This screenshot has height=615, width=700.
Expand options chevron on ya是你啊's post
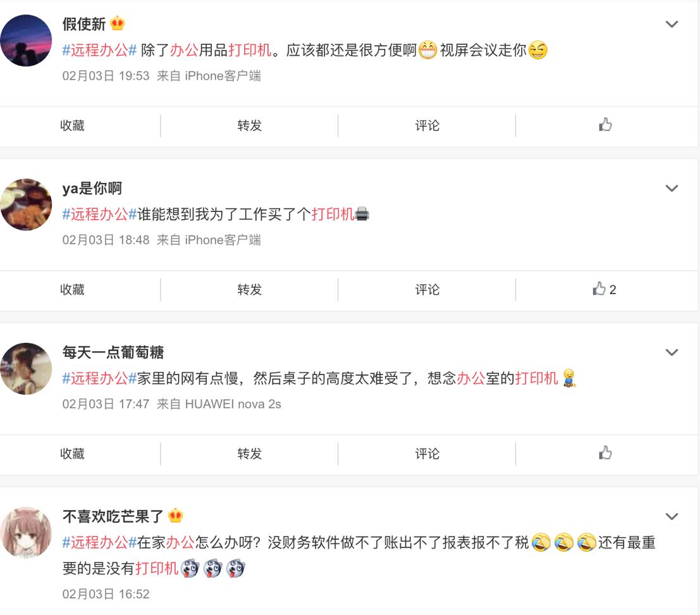[x=672, y=188]
